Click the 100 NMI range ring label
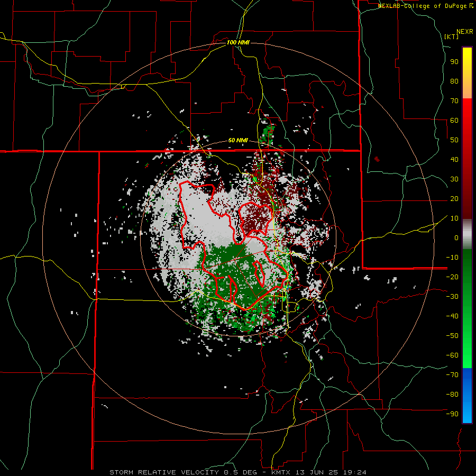 (x=238, y=42)
